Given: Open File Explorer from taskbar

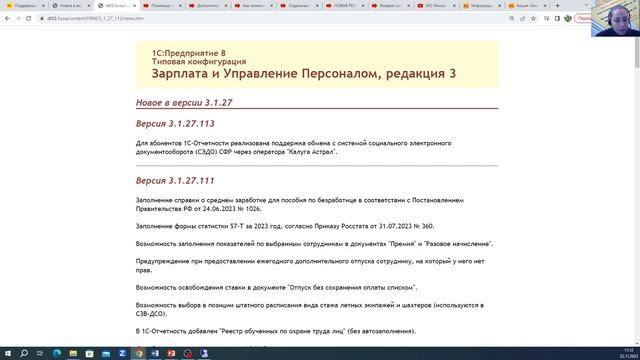Looking at the screenshot, I should click(x=73, y=353).
